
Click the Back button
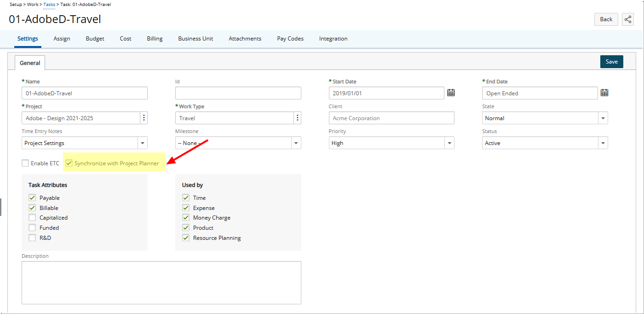click(x=606, y=19)
